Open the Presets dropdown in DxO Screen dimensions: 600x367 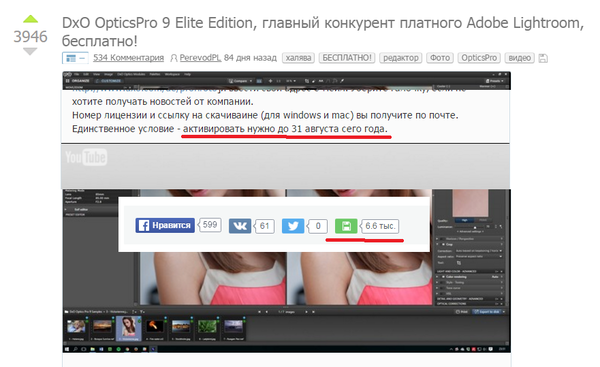coord(495,81)
